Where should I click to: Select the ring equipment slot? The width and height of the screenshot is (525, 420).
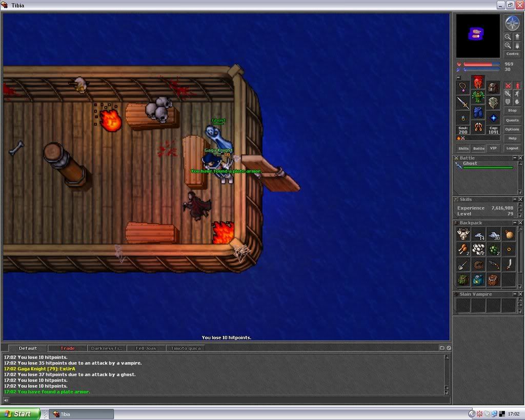pyautogui.click(x=463, y=118)
